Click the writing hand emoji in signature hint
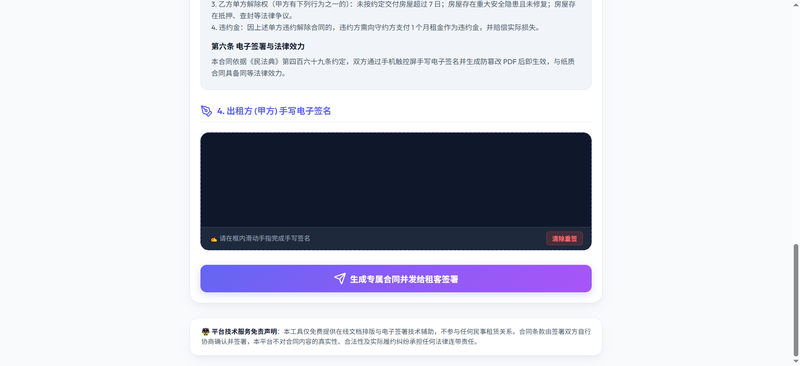This screenshot has height=366, width=800. (x=214, y=238)
